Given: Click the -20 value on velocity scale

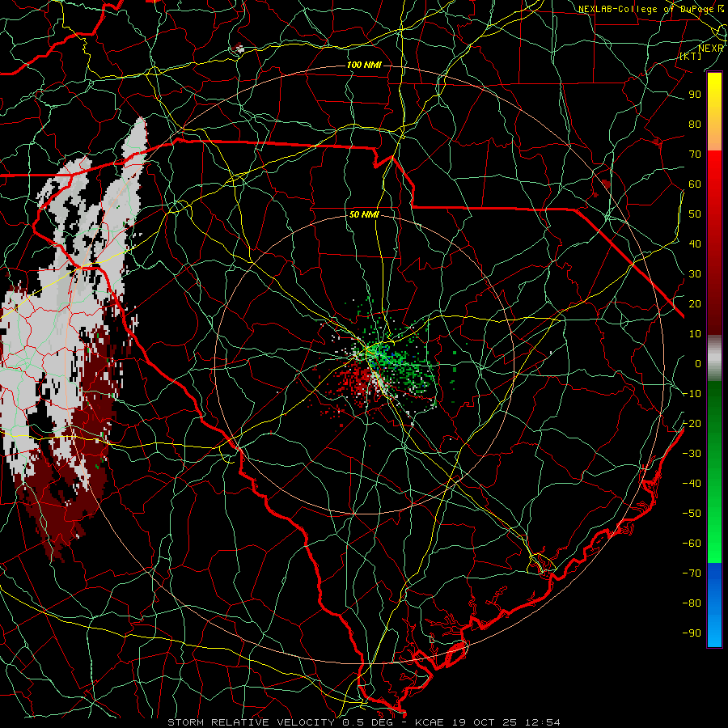Looking at the screenshot, I should click(692, 424).
